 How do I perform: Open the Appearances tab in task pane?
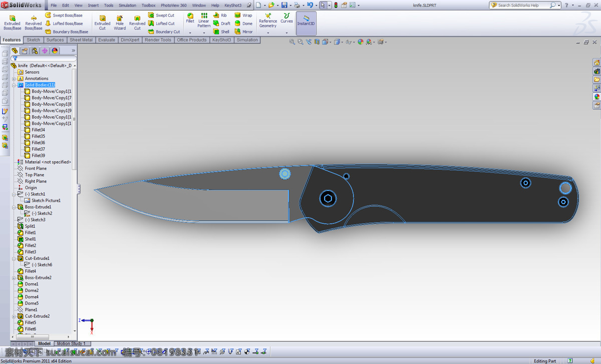597,97
